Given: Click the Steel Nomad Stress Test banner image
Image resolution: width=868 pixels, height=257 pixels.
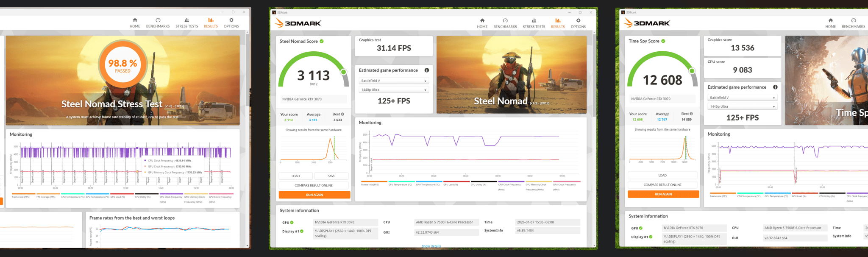Looking at the screenshot, I should 123,81.
